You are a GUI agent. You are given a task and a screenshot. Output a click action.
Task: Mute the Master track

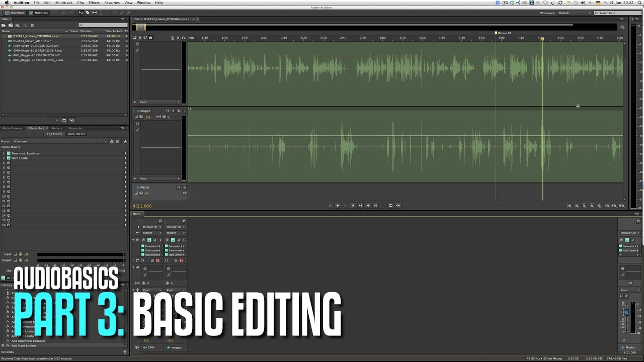coord(179,187)
